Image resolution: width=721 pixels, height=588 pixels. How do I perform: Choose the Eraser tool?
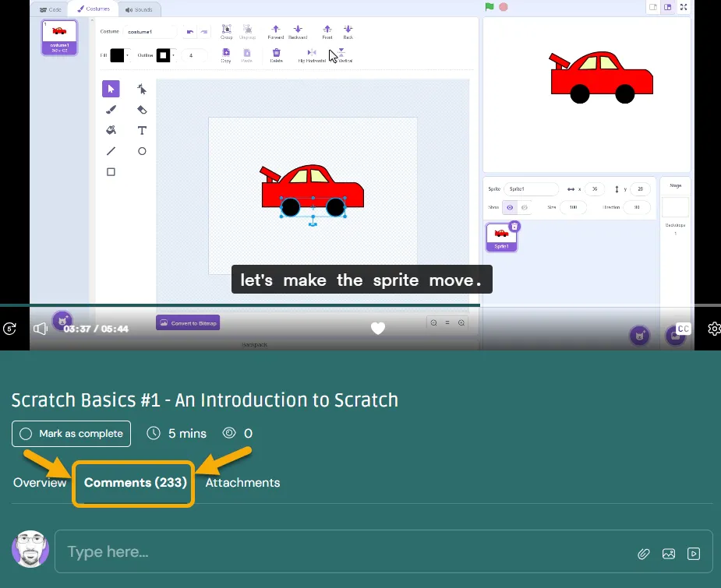click(142, 110)
